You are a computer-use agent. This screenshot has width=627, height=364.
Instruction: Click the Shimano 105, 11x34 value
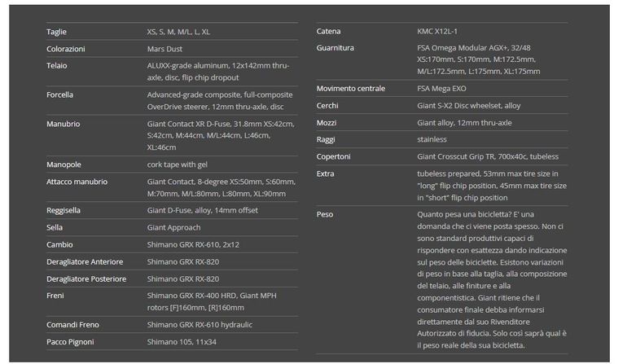click(x=182, y=341)
